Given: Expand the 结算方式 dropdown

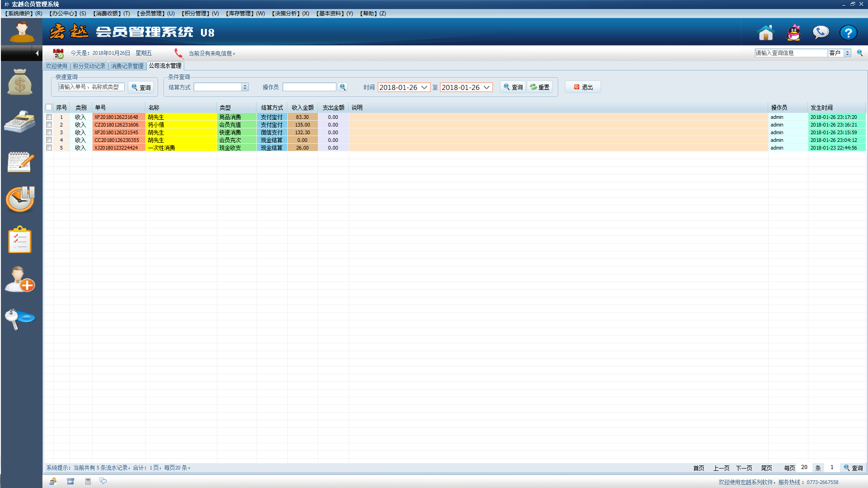Looking at the screenshot, I should [x=245, y=87].
